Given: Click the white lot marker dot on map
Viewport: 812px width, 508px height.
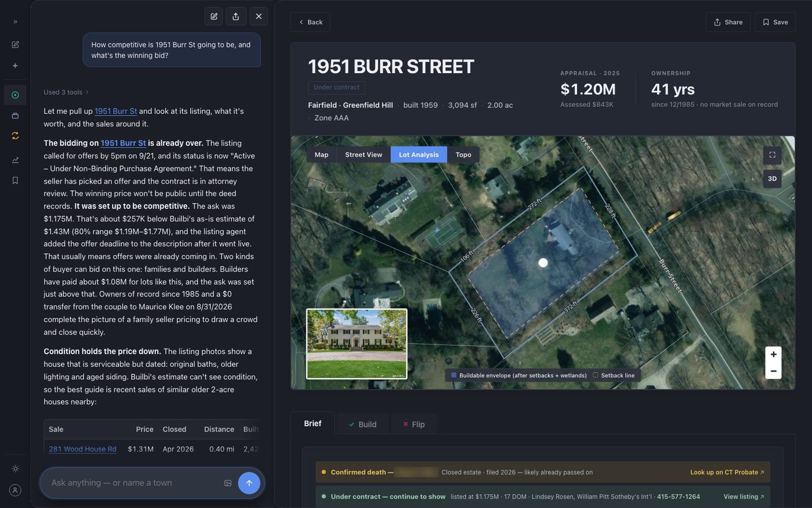Looking at the screenshot, I should pyautogui.click(x=543, y=263).
